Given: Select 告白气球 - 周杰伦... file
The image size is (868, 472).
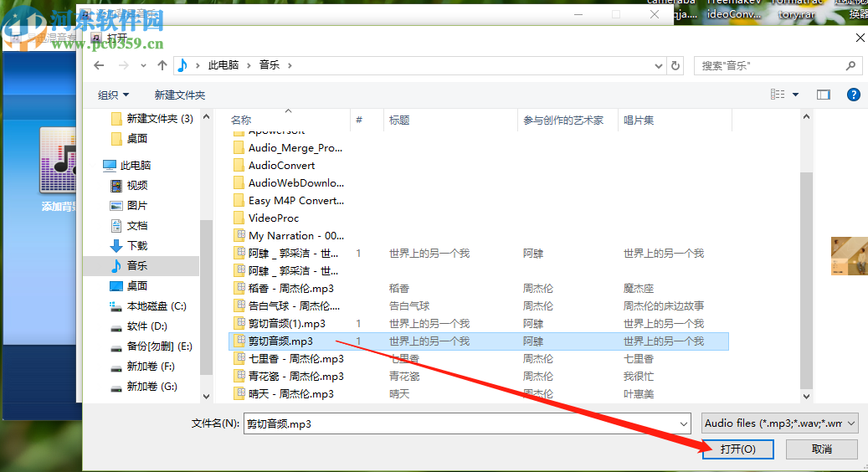Looking at the screenshot, I should click(286, 306).
